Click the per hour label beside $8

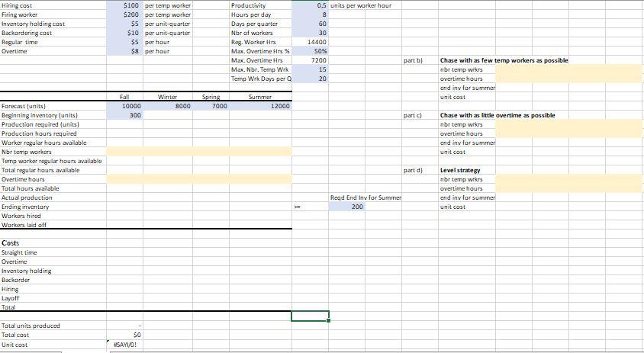click(x=157, y=51)
